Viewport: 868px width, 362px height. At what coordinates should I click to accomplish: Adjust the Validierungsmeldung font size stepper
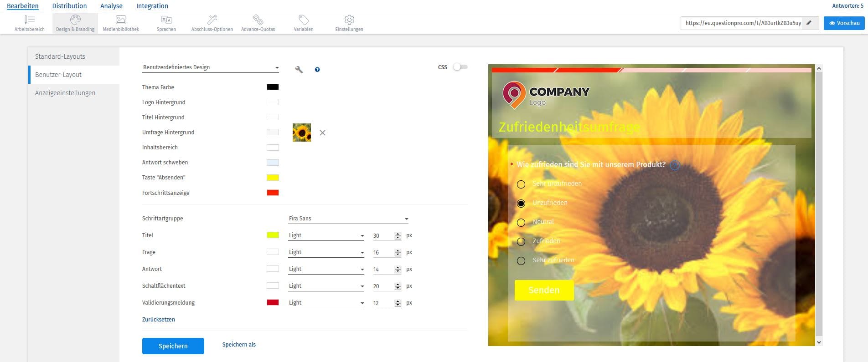(398, 303)
